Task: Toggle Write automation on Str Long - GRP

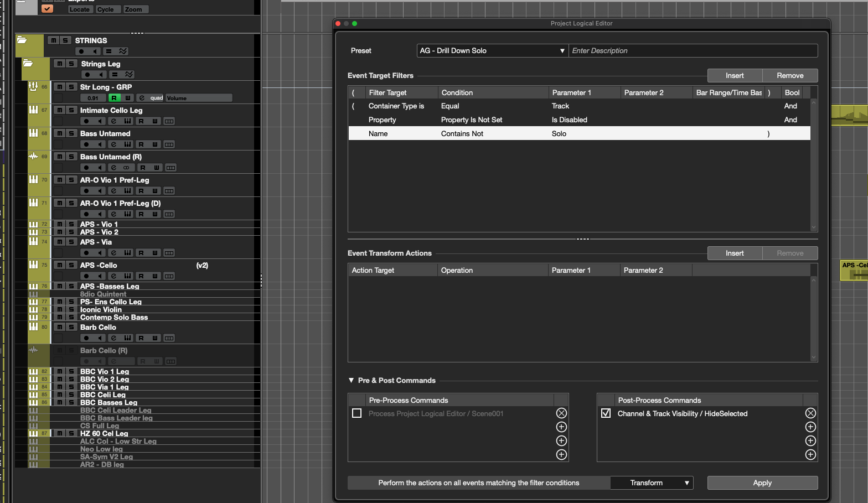Action: (x=128, y=98)
